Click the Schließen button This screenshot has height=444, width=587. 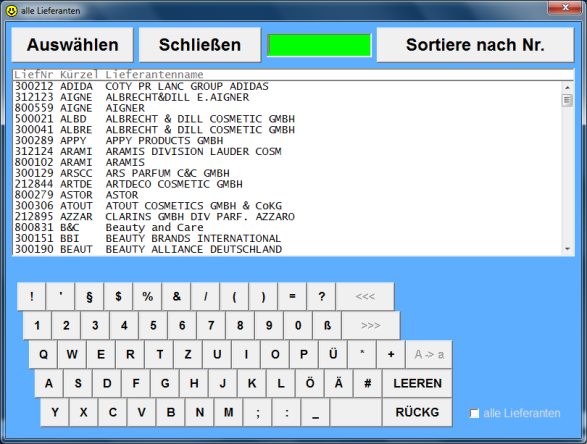click(200, 45)
